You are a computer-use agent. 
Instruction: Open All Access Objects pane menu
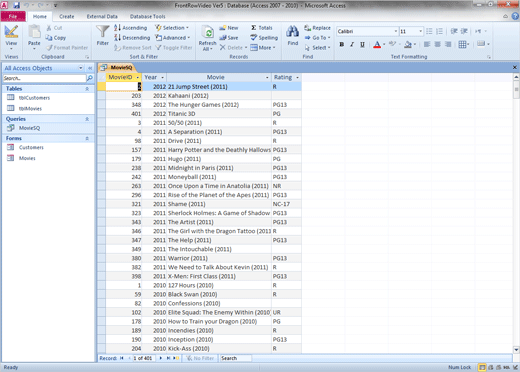click(81, 68)
